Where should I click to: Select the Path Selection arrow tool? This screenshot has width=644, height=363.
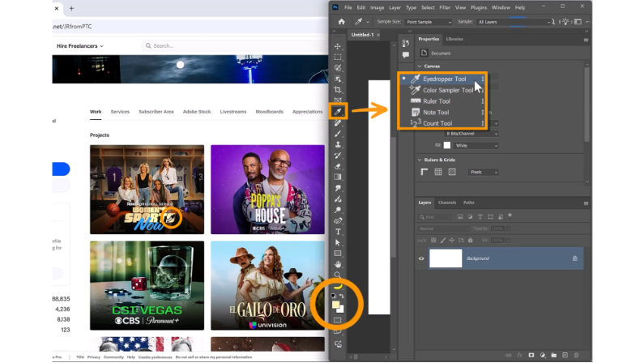pos(338,243)
